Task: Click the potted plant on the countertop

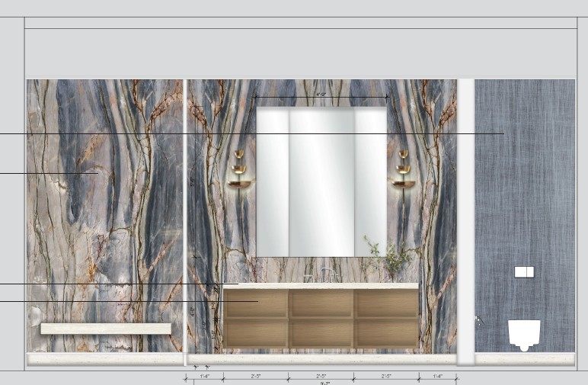Action: 390,261
